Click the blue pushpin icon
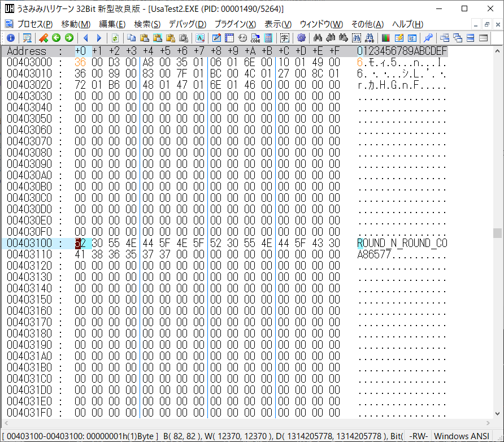The width and height of the screenshot is (504, 442). click(428, 38)
